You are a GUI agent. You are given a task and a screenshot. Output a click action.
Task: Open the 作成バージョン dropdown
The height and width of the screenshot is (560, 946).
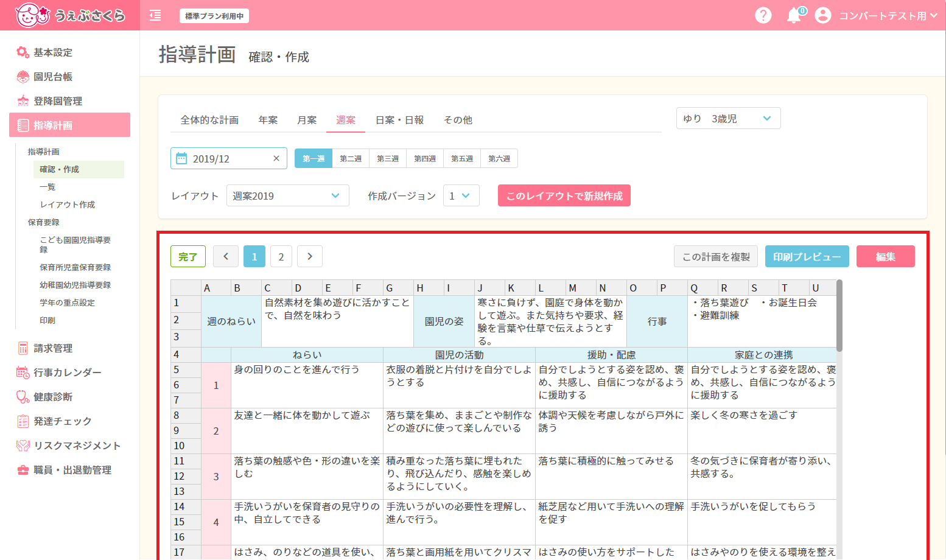tap(461, 195)
